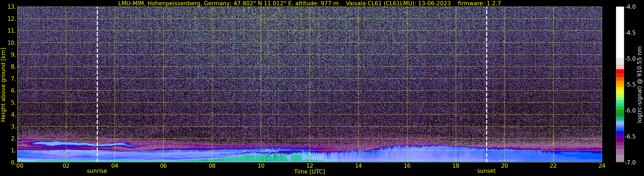Click the '-7.0' colorbar tick label

coord(630,162)
